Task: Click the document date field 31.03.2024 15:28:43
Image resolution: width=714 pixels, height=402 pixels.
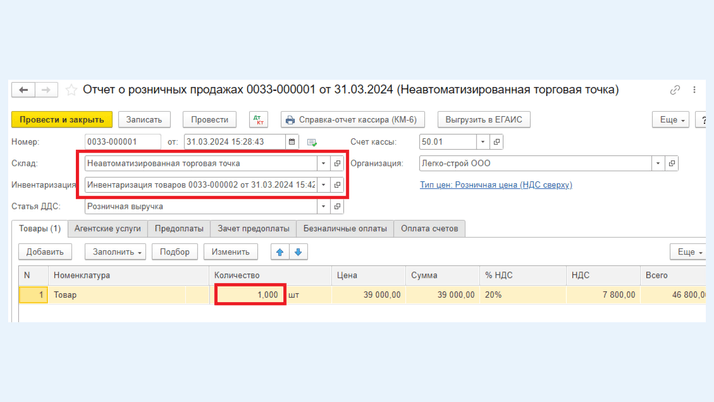Action: click(235, 142)
